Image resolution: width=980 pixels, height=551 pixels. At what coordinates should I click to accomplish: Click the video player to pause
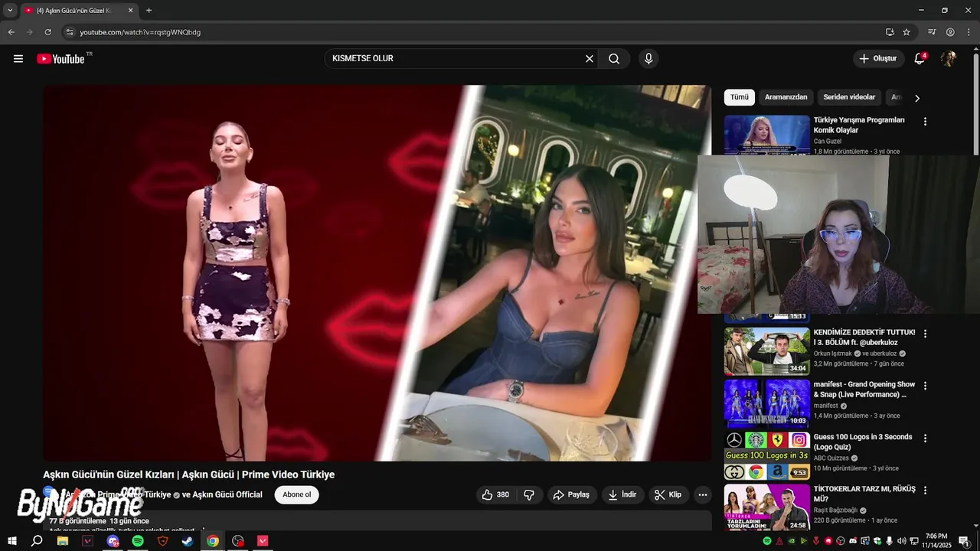click(x=377, y=273)
